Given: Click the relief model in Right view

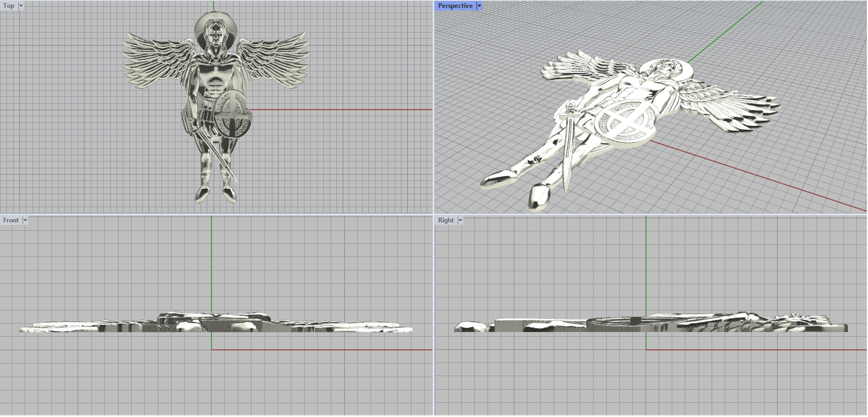Looking at the screenshot, I should tap(651, 323).
